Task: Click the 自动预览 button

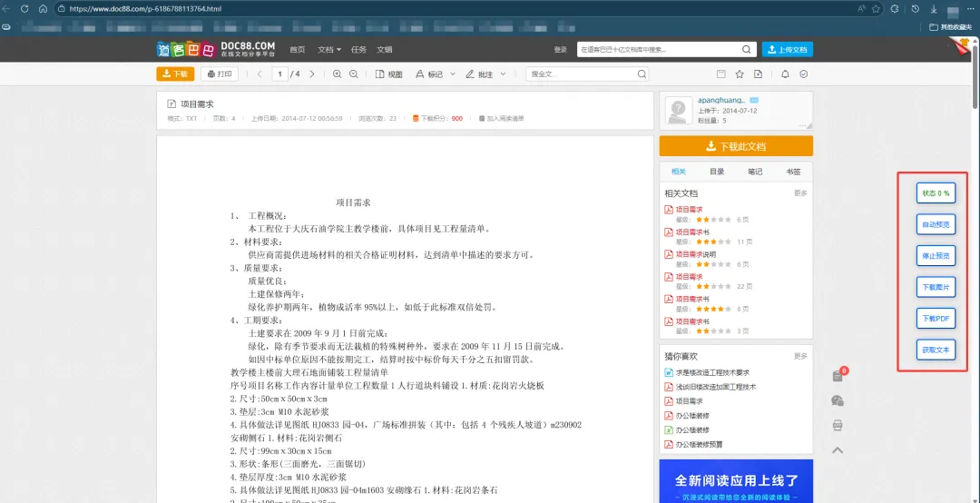Action: 936,224
